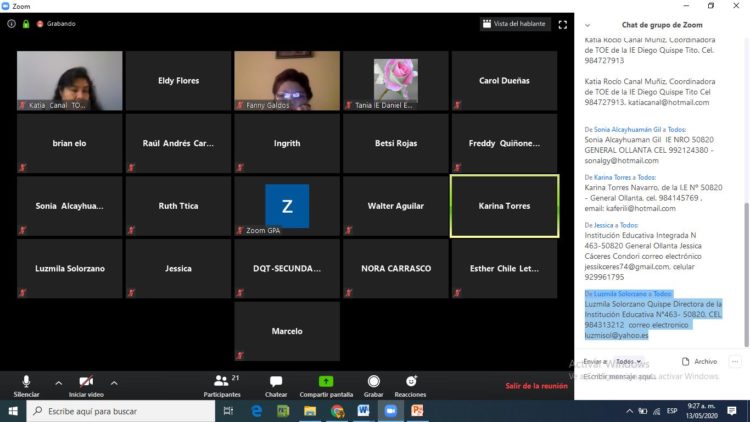Image resolution: width=750 pixels, height=422 pixels.
Task: Open Microsoft Word from the taskbar
Action: coord(363,411)
